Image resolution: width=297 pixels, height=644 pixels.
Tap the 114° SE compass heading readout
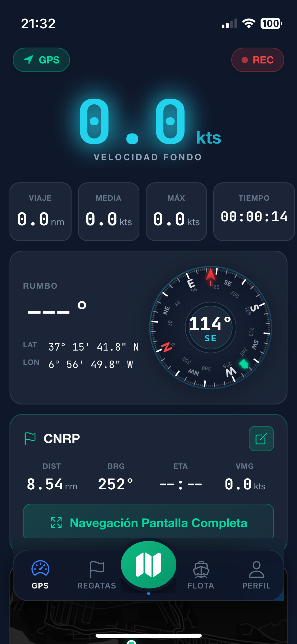210,328
